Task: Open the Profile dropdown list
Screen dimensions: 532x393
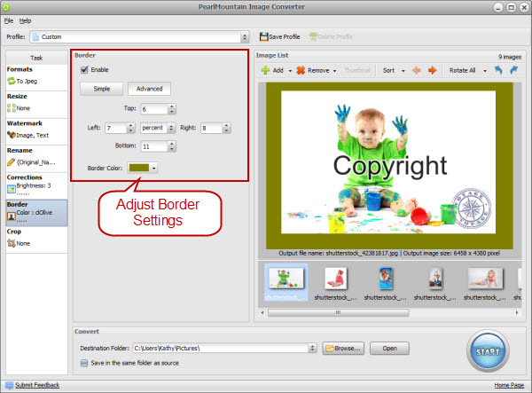Action: click(244, 37)
